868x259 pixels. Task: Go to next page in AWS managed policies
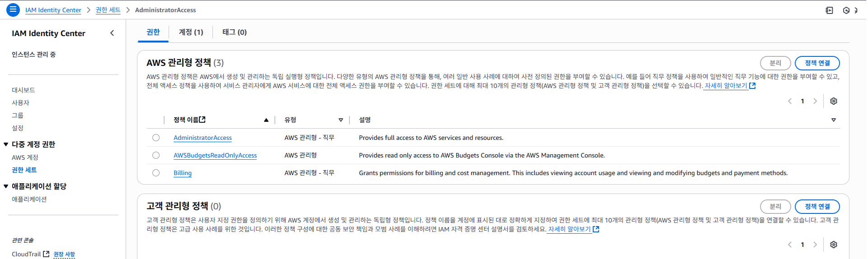coord(815,101)
